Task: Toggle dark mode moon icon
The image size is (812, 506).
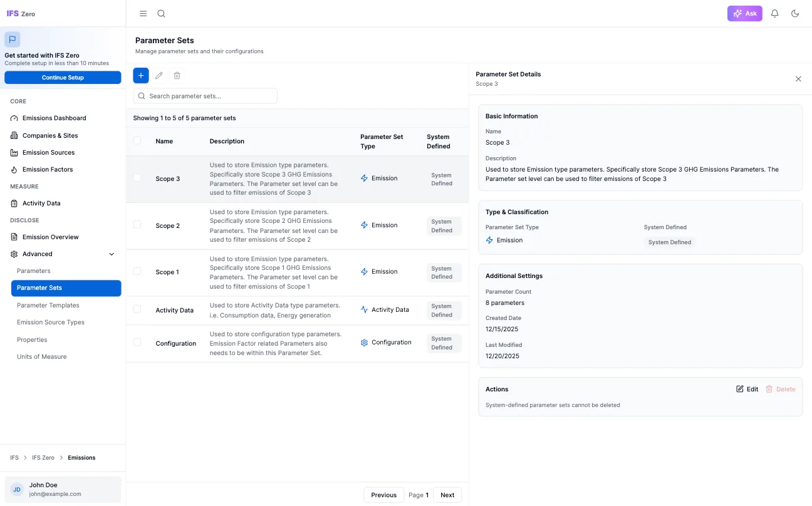Action: pyautogui.click(x=795, y=14)
